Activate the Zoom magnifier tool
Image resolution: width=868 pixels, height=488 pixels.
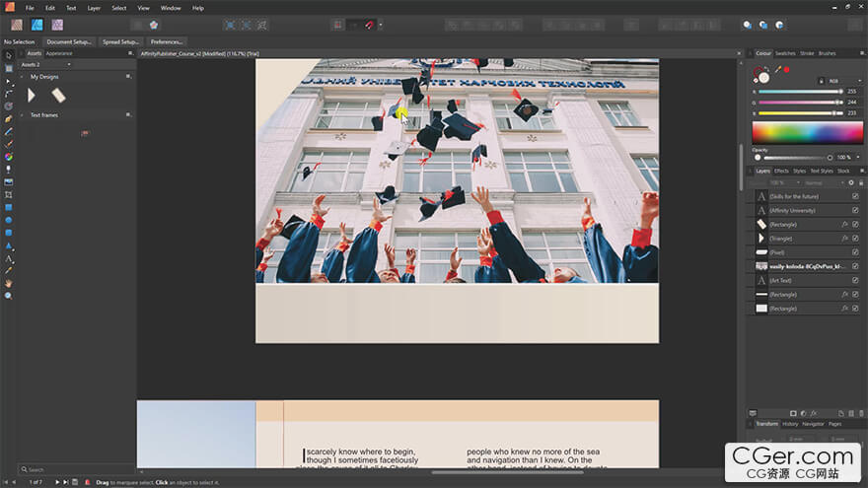8,296
